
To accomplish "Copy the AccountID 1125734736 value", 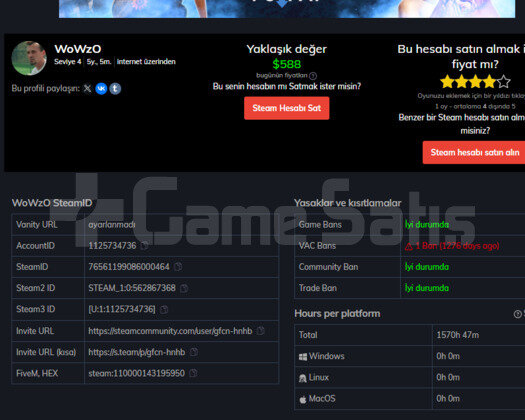I will 144,246.
